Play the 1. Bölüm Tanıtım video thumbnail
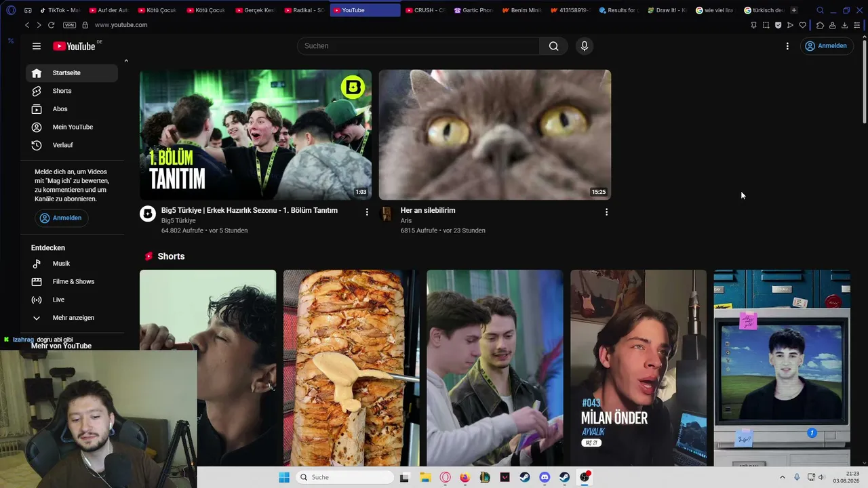This screenshot has height=488, width=868. (x=256, y=135)
